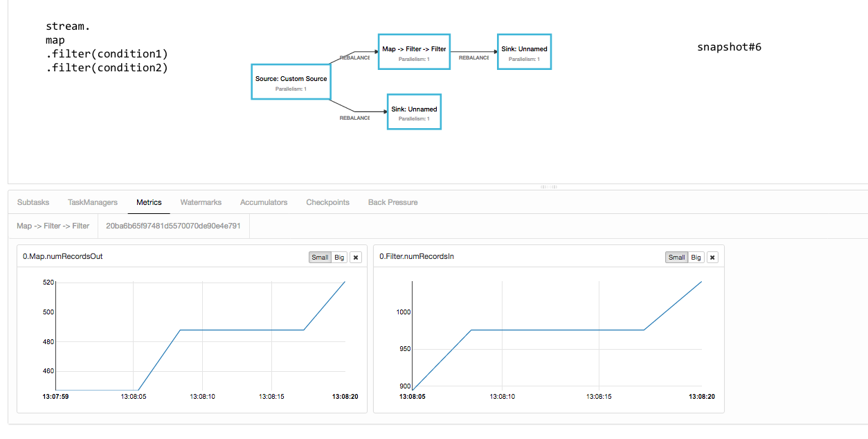868x439 pixels.
Task: Select the Metrics tab
Action: (149, 202)
